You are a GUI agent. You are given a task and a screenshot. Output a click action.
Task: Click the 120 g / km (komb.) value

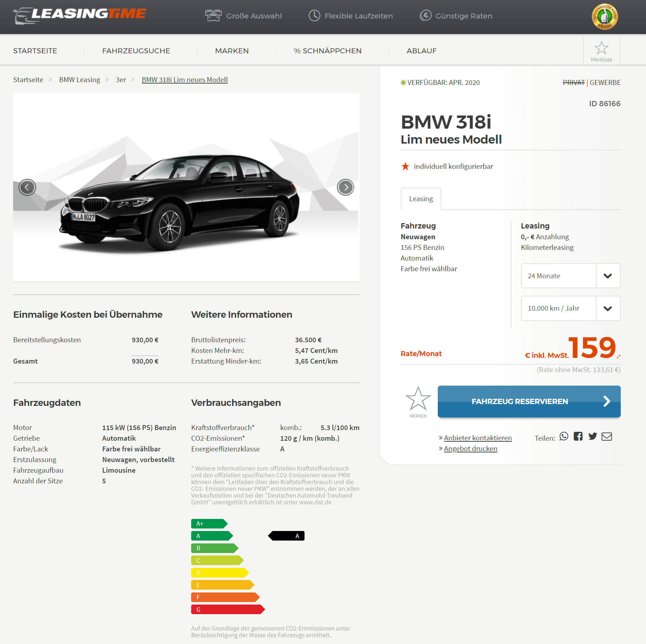pos(310,438)
